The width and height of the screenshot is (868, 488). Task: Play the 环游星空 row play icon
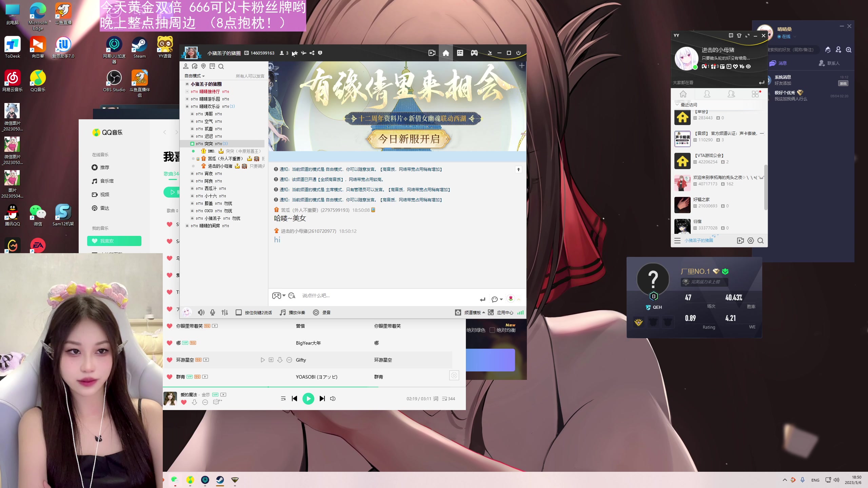pos(262,360)
